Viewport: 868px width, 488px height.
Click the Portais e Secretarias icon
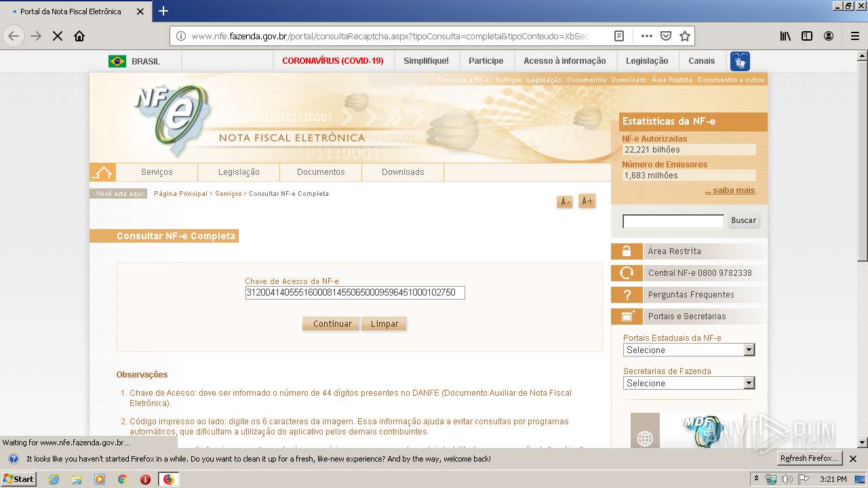pyautogui.click(x=627, y=317)
